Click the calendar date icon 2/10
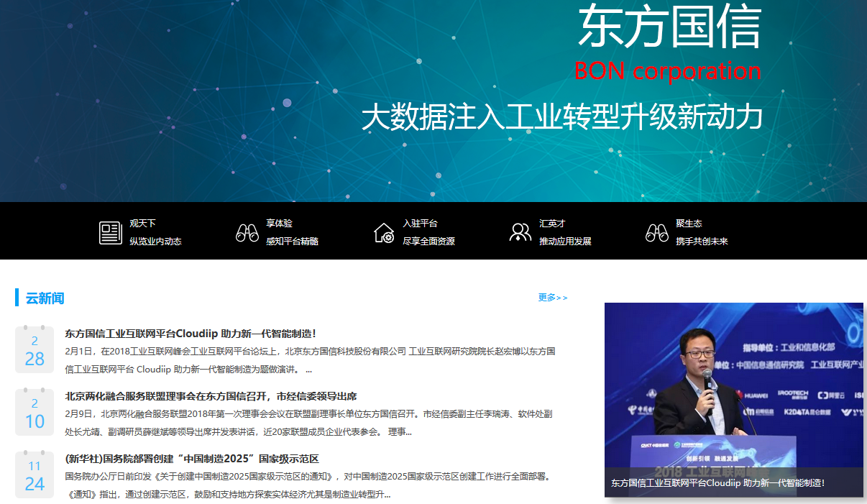 coord(35,412)
